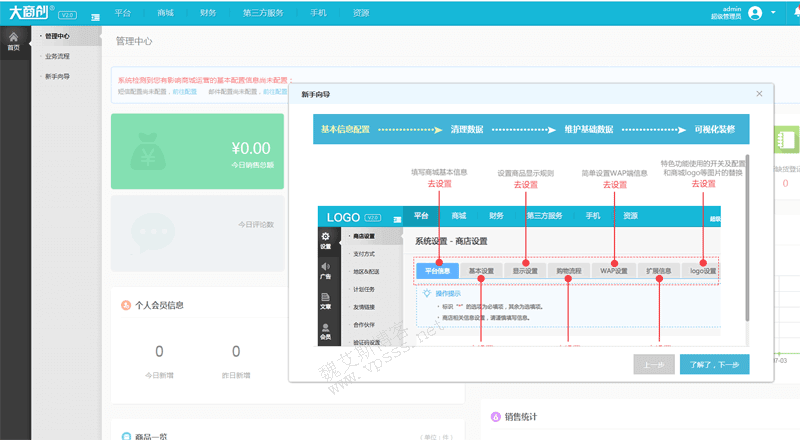Click the 个人会员信息 member icon
This screenshot has height=440, width=800.
click(x=124, y=305)
